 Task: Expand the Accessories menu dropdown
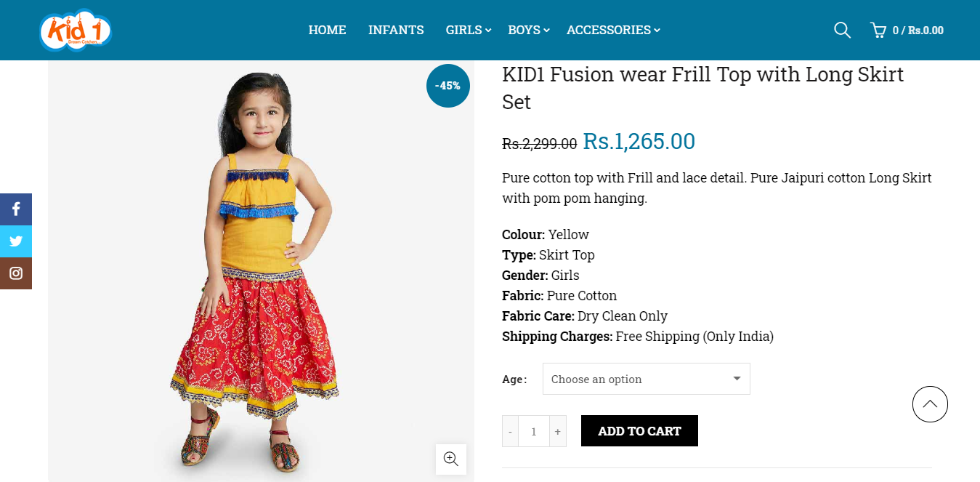pos(613,30)
